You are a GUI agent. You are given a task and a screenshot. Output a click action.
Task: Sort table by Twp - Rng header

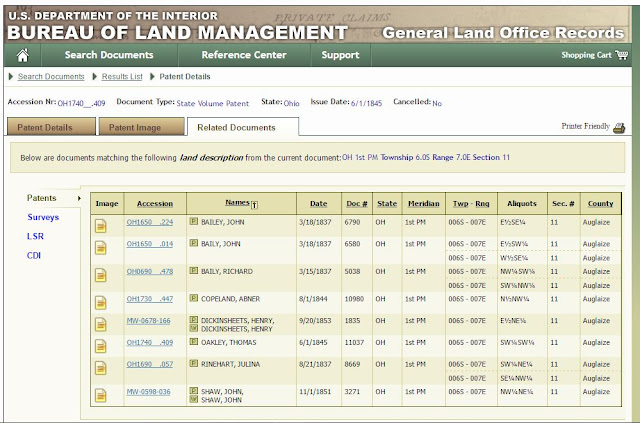tap(471, 203)
